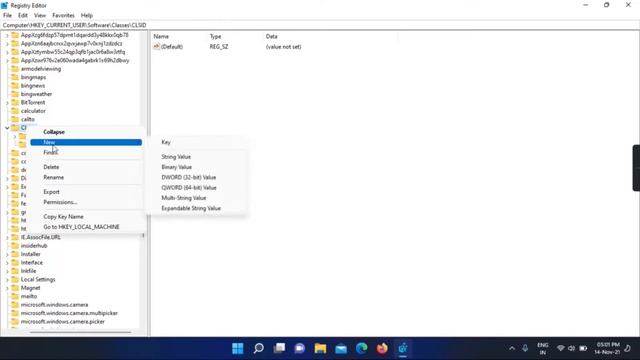Image resolution: width=640 pixels, height=360 pixels.
Task: Open the Mail app on taskbar
Action: click(341, 348)
